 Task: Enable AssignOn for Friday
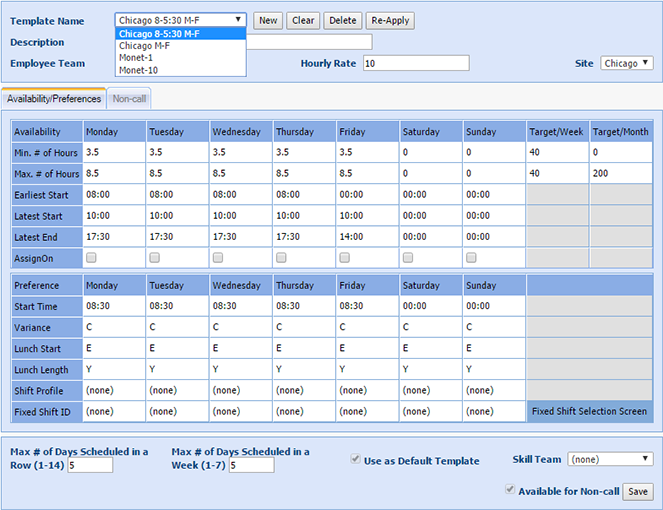coord(345,258)
